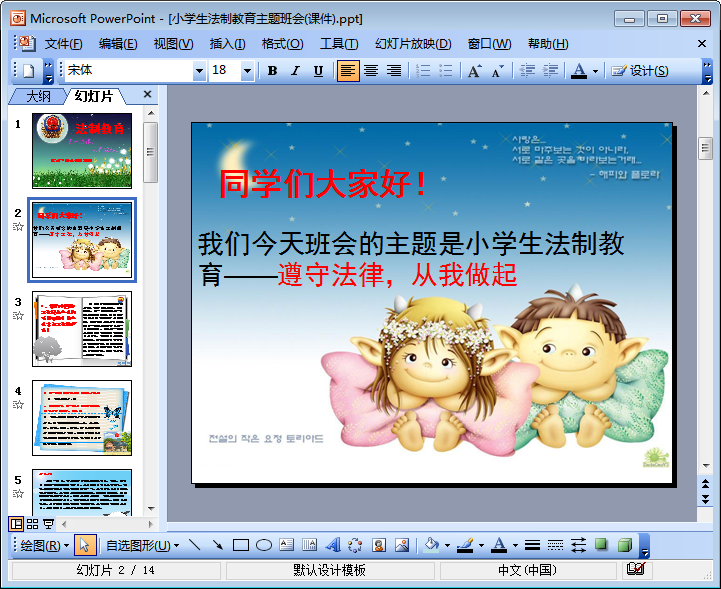721x589 pixels.
Task: Select the Arrow drawing tool
Action: (x=218, y=545)
